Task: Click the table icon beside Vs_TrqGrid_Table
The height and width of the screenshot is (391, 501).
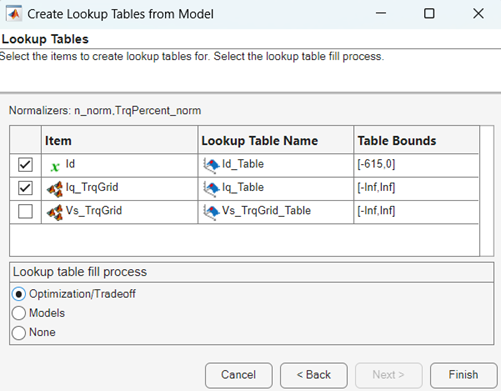Action: point(211,212)
